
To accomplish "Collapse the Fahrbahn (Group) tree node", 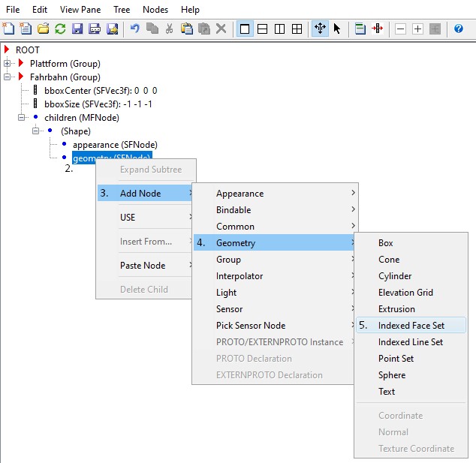I will pos(8,77).
